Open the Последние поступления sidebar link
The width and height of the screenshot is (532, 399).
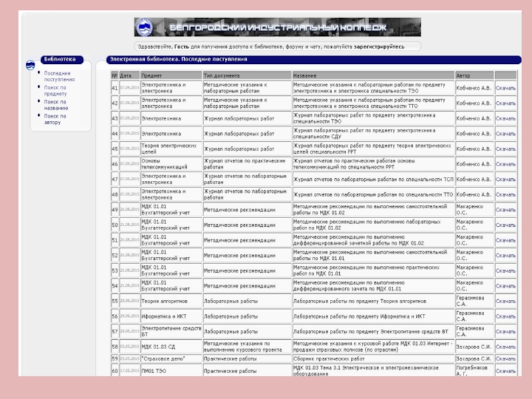point(59,76)
